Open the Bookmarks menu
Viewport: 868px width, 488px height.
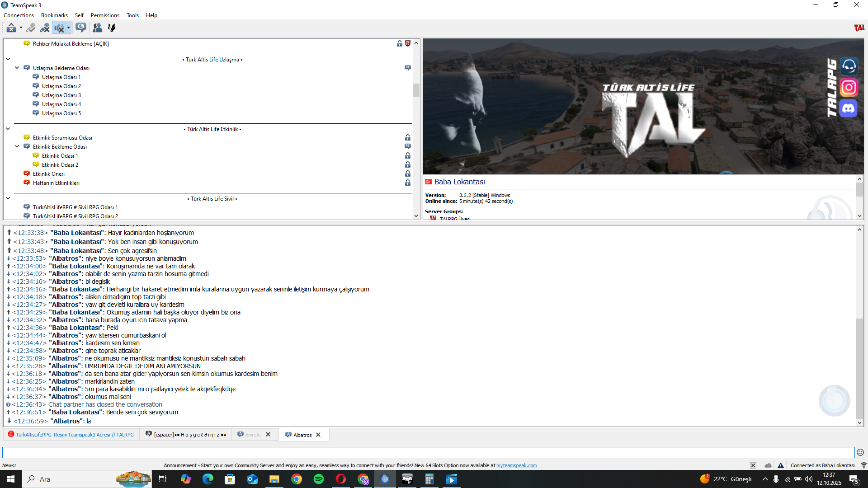pos(54,15)
